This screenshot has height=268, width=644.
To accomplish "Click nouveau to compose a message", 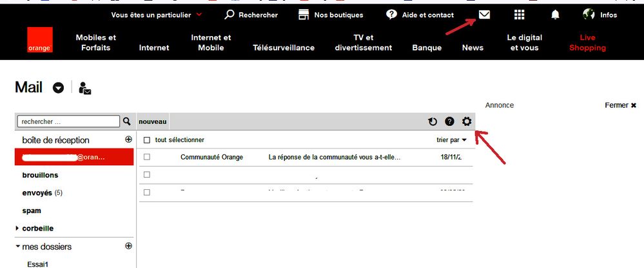I will [152, 121].
